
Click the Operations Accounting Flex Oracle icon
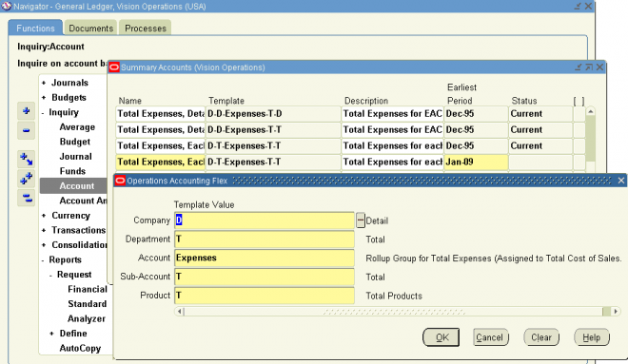[120, 181]
